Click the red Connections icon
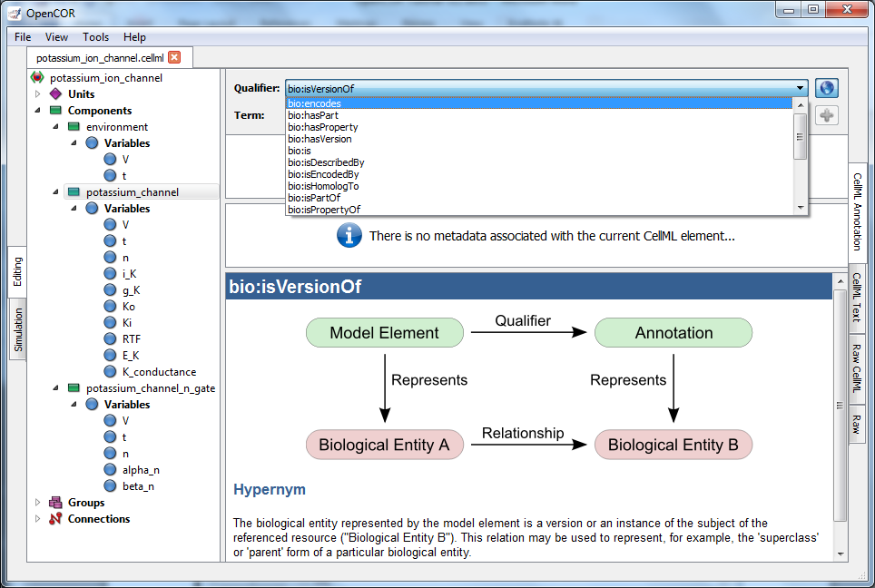The width and height of the screenshot is (875, 588). [x=55, y=519]
